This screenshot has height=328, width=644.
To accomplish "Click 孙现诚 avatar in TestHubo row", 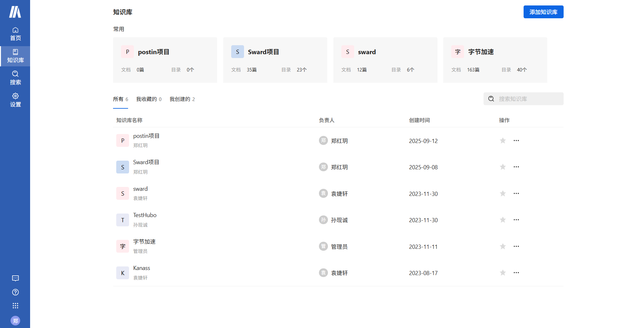I will tap(323, 220).
